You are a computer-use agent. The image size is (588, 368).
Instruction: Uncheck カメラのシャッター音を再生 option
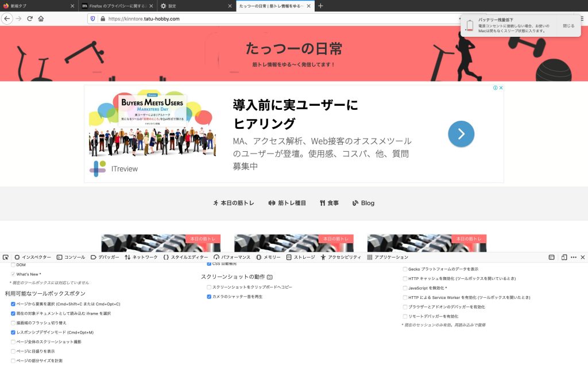pos(209,297)
